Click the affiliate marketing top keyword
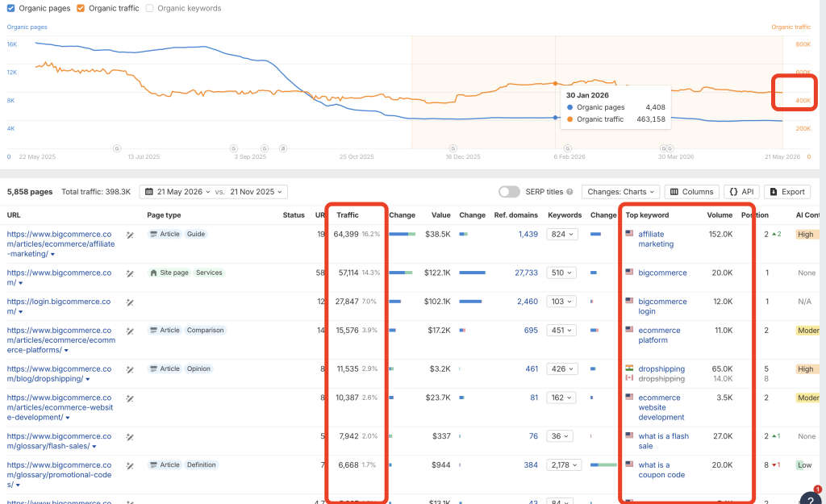Screen dimensions: 826x504 tap(656, 239)
